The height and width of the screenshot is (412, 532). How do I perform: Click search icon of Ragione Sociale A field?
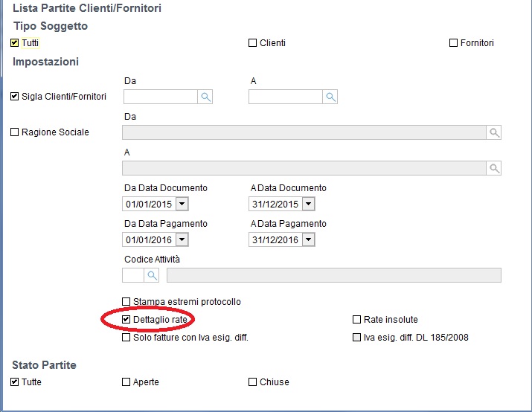[x=493, y=168]
